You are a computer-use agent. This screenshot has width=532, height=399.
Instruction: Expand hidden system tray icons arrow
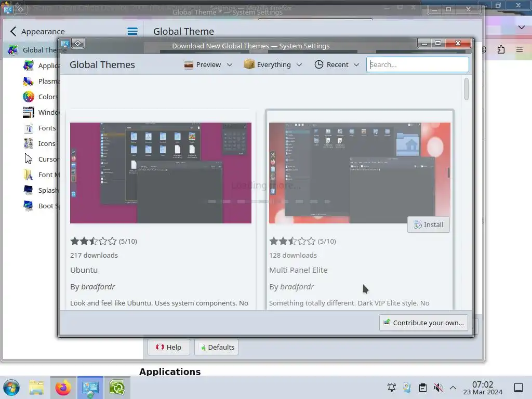coord(453,388)
